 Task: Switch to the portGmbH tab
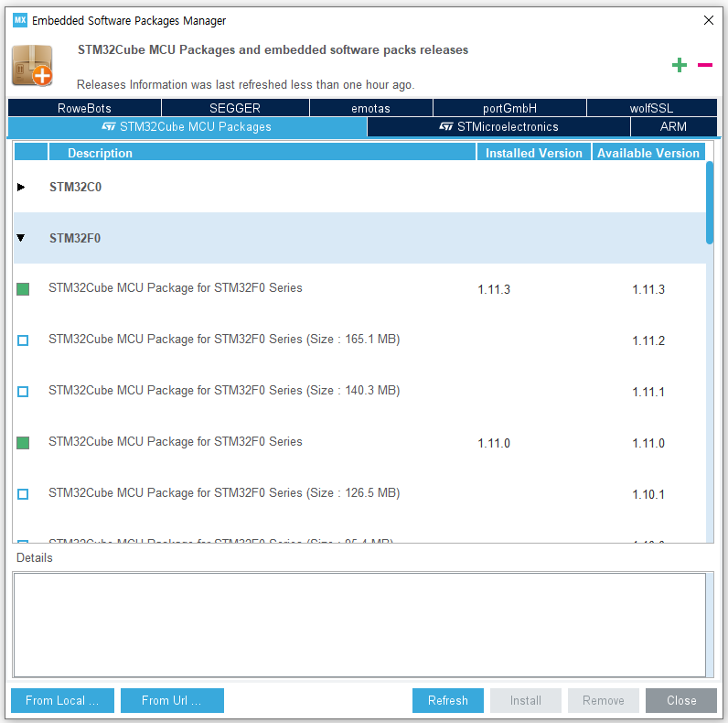[509, 108]
